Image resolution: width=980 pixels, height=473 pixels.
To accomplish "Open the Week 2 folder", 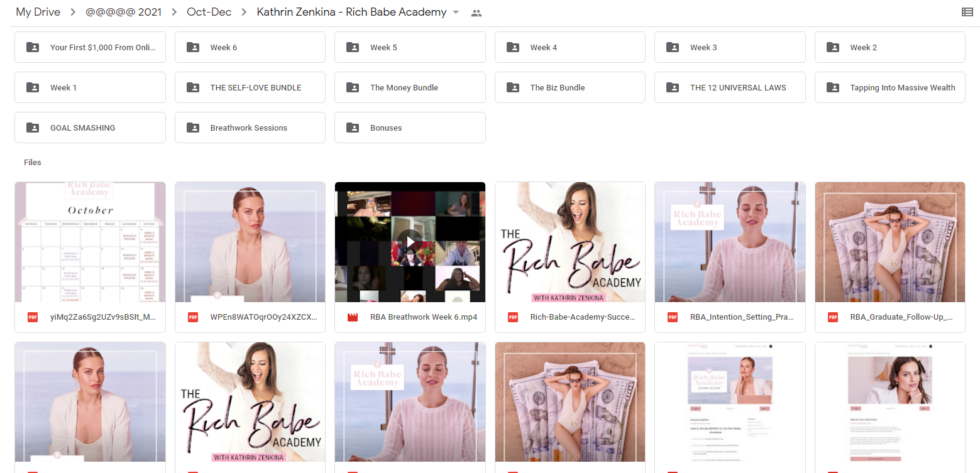I will [x=890, y=47].
